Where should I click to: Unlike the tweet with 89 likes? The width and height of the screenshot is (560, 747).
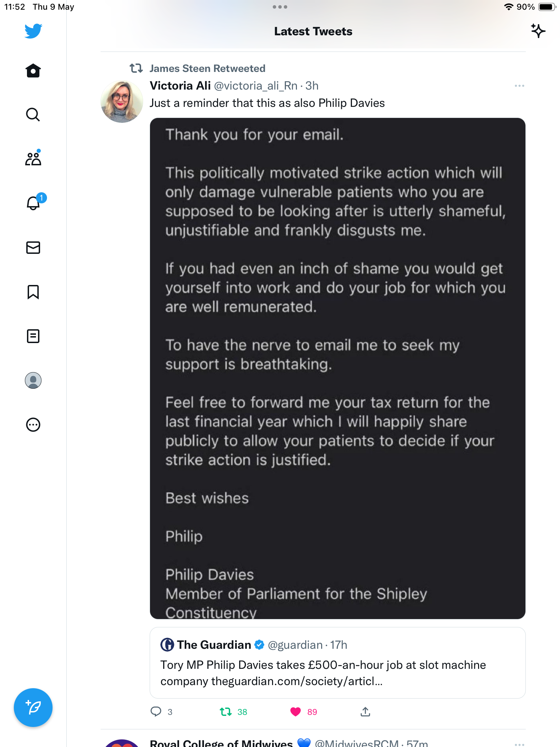tap(296, 712)
